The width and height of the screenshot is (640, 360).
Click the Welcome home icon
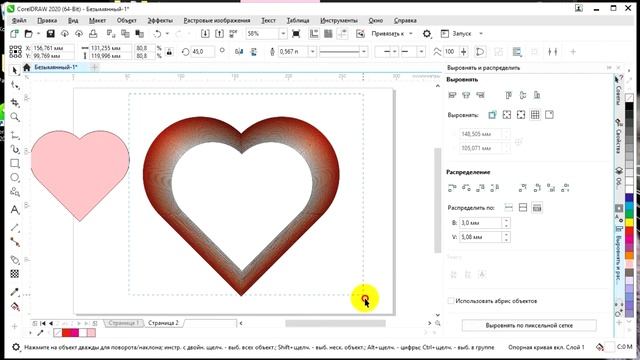tap(27, 67)
